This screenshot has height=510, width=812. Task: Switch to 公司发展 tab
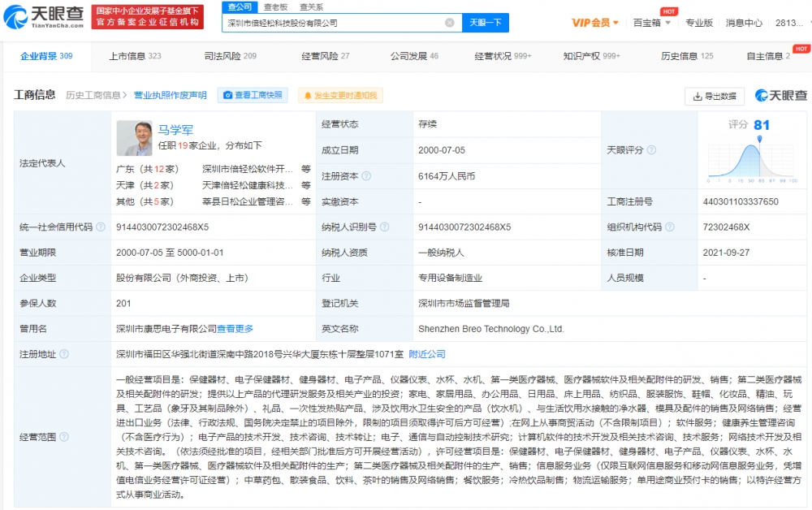pos(414,56)
